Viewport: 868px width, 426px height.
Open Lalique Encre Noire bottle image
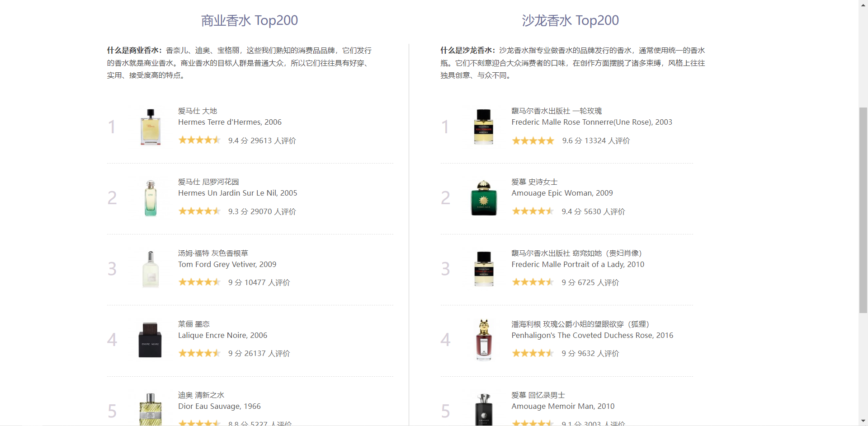click(x=151, y=340)
